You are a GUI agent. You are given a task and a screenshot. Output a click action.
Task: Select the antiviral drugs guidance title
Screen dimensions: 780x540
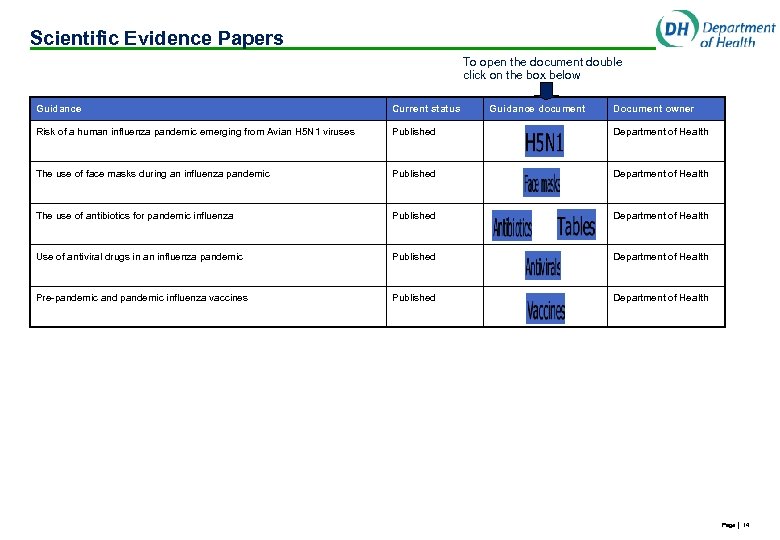click(139, 257)
